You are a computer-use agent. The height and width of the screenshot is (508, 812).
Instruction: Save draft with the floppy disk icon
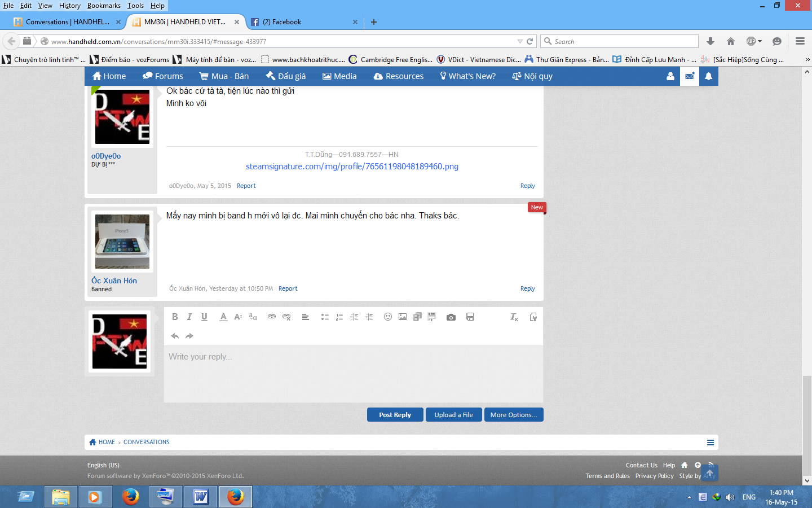pos(470,317)
